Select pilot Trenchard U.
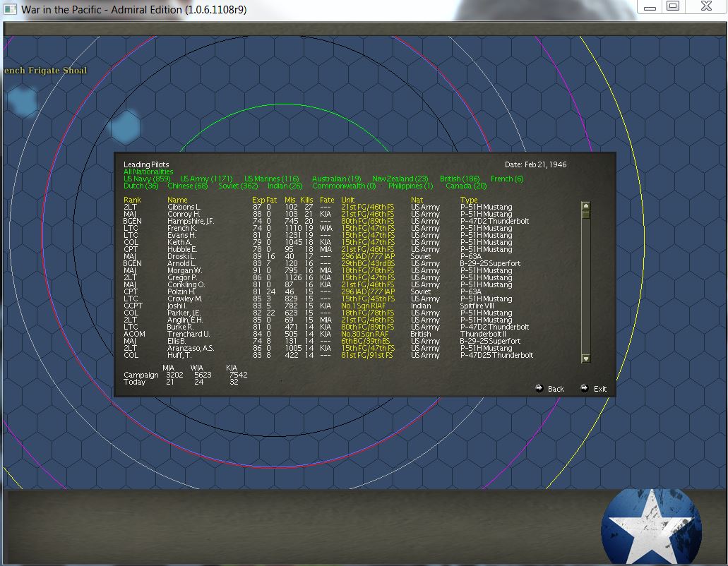 click(189, 334)
